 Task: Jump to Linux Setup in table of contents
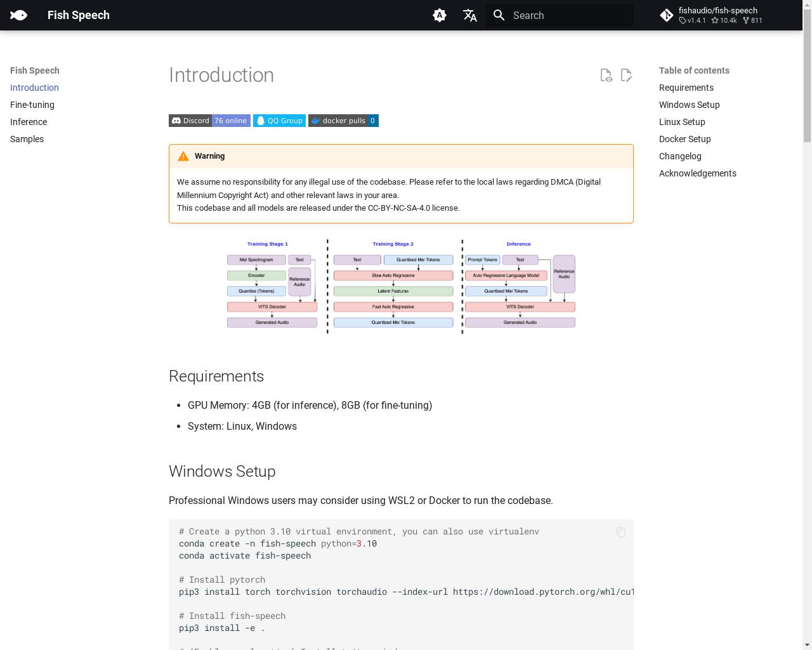682,122
